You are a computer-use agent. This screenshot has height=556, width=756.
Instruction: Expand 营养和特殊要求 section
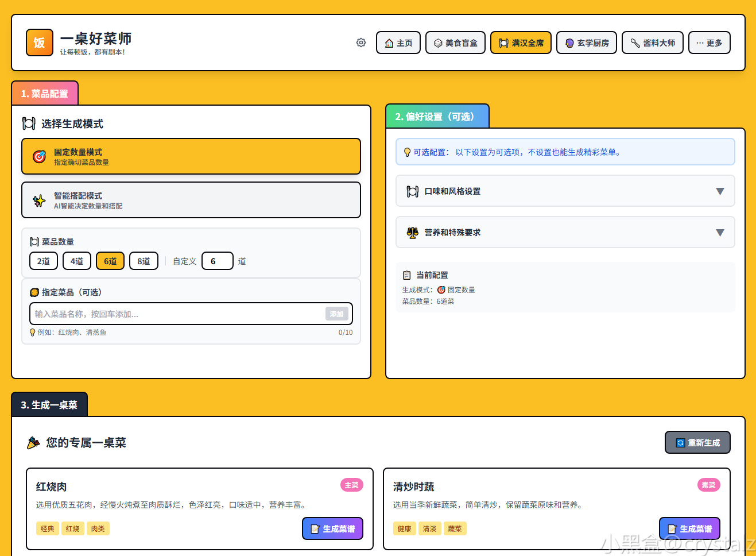pyautogui.click(x=565, y=232)
